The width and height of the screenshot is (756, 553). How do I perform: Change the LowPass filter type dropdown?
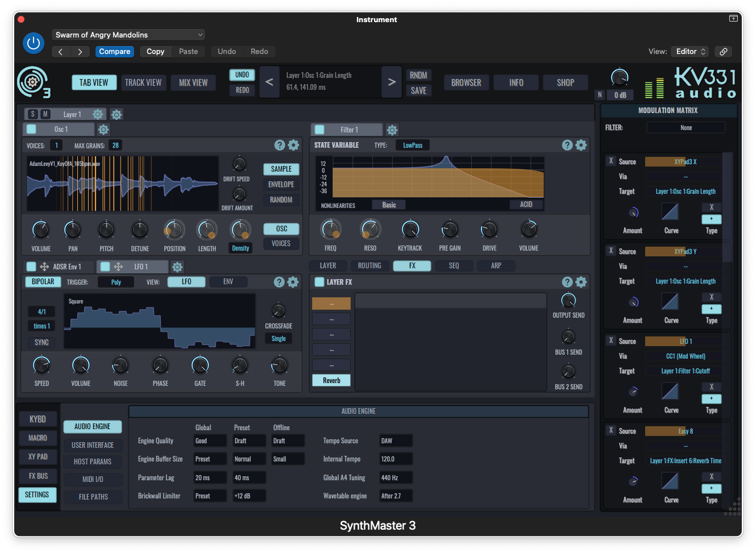click(412, 145)
